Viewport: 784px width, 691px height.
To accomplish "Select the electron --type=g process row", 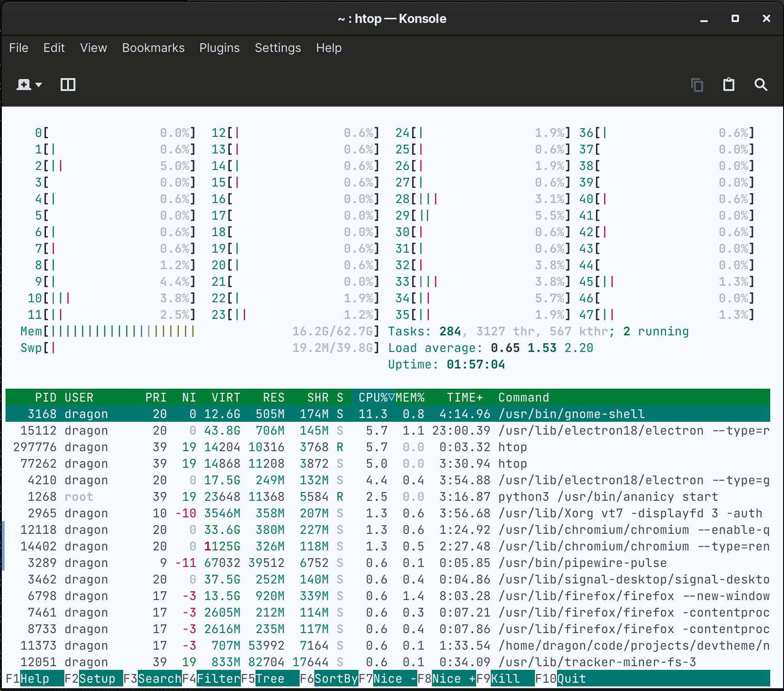I will (x=388, y=480).
